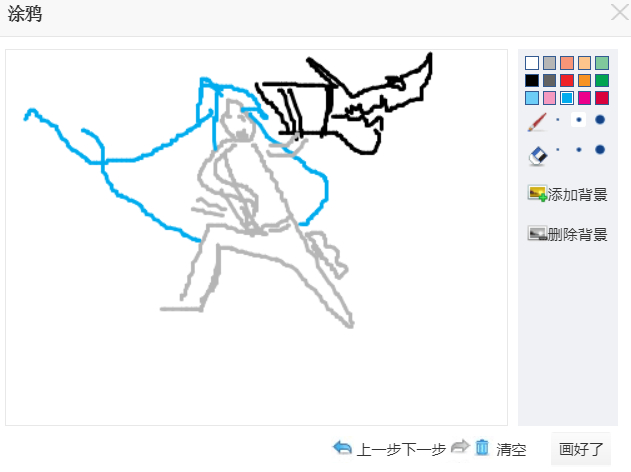Viewport: 631px width, 472px height.
Task: Pick the red color swatch
Action: pyautogui.click(x=567, y=80)
